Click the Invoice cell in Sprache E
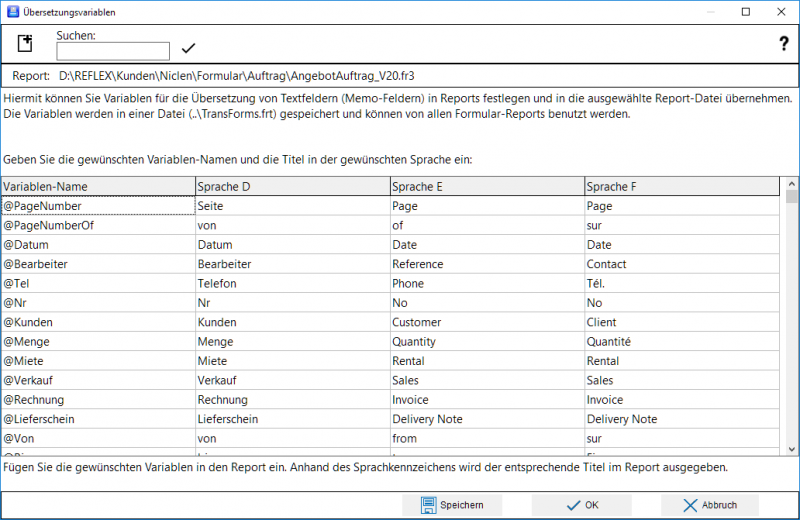The height and width of the screenshot is (520, 800). pyautogui.click(x=486, y=400)
